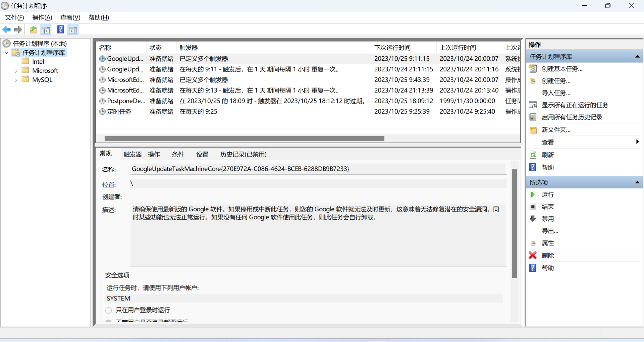The image size is (644, 342).
Task: Click the green 刷新 refresh icon
Action: pyautogui.click(x=533, y=155)
